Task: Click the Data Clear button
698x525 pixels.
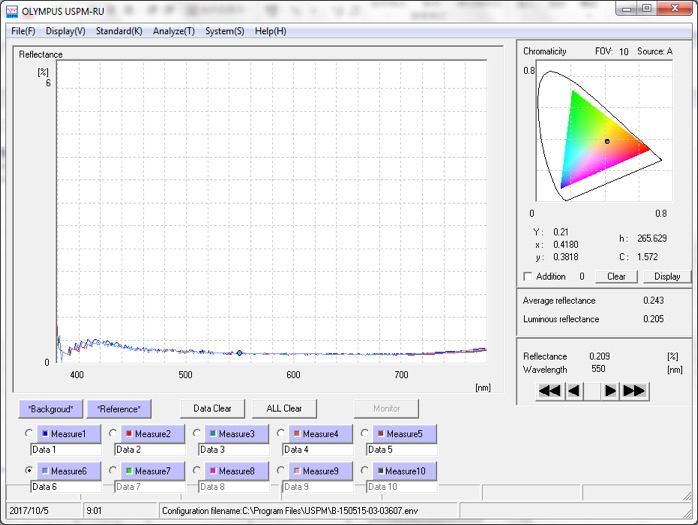Action: 212,409
